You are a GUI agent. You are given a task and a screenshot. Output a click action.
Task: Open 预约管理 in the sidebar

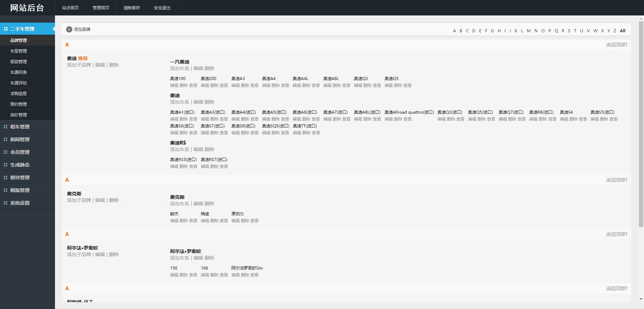27,104
